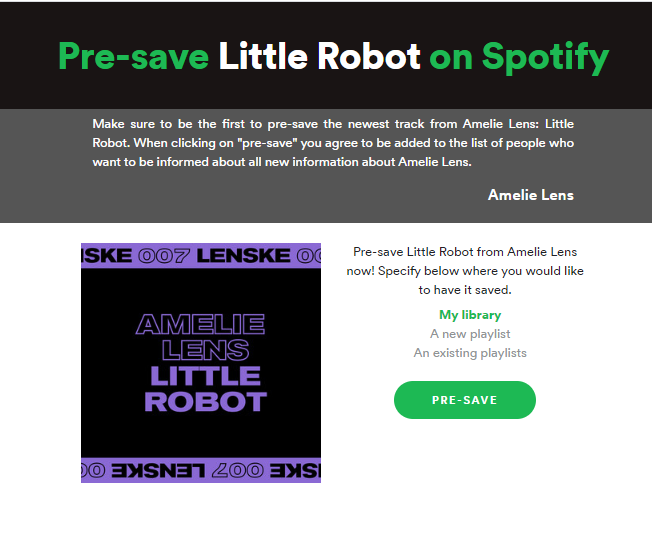Choose the A new playlist option
652x560 pixels.
(x=470, y=334)
